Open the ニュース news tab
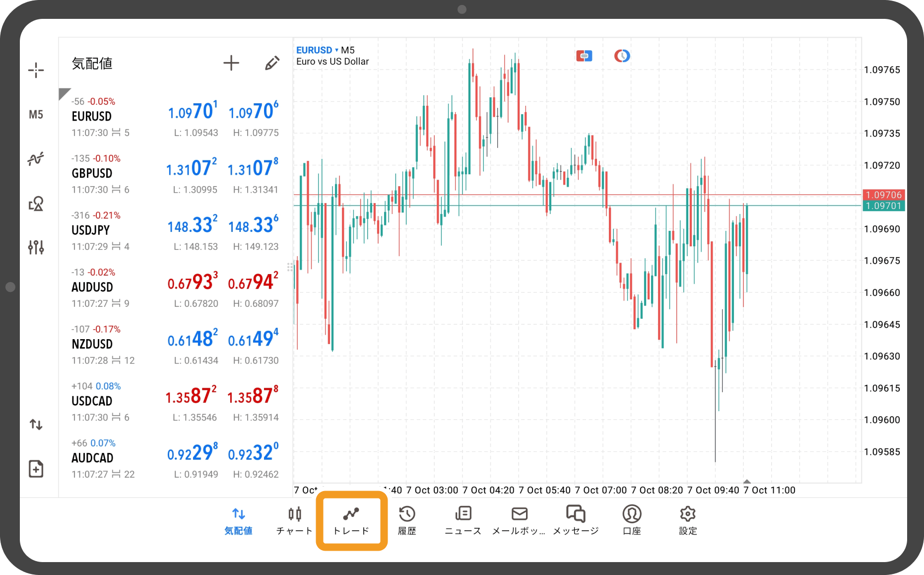The width and height of the screenshot is (924, 575). click(462, 520)
